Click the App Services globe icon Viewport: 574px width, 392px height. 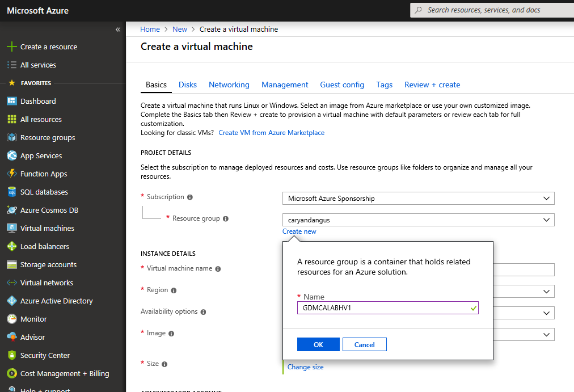(x=12, y=155)
